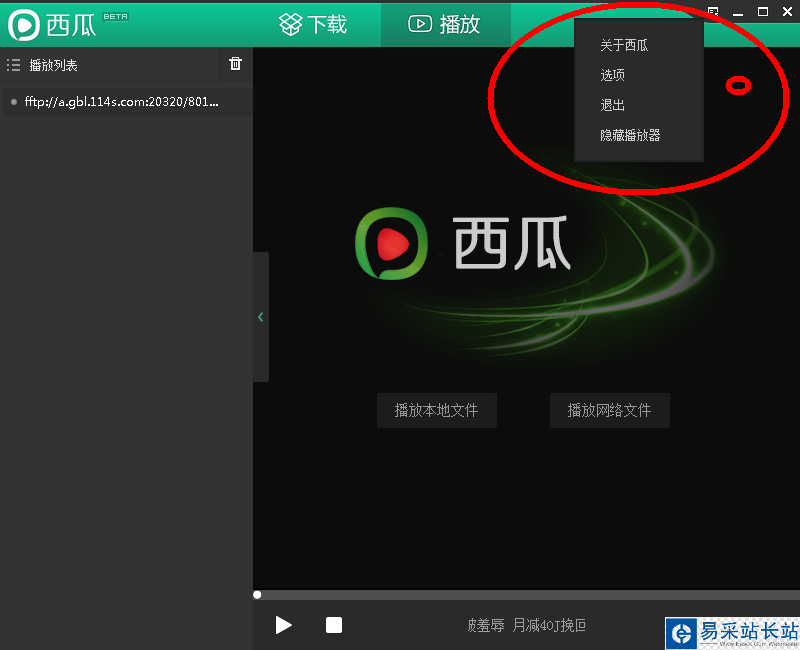Stop playback with the square button
Viewport: 800px width, 650px height.
334,625
